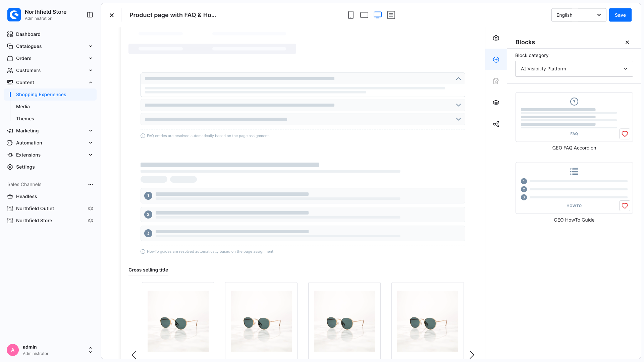
Task: Close the Blocks panel
Action: [x=627, y=42]
